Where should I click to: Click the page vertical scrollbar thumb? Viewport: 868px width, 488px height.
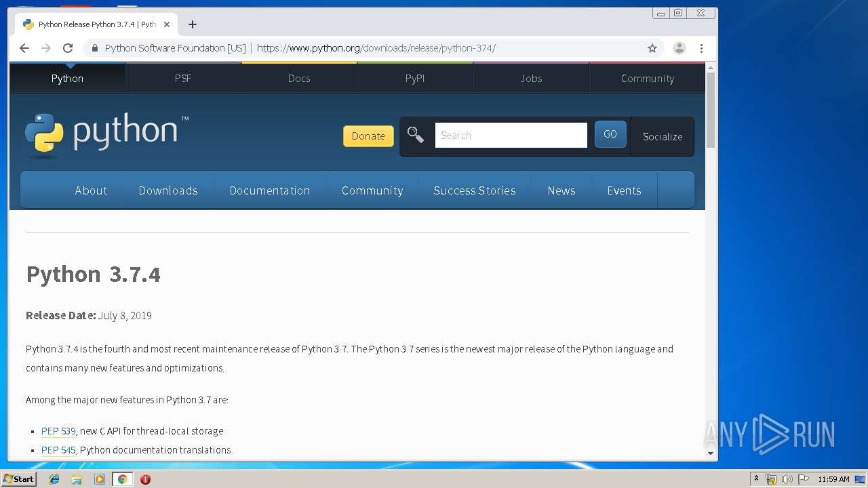(x=711, y=110)
